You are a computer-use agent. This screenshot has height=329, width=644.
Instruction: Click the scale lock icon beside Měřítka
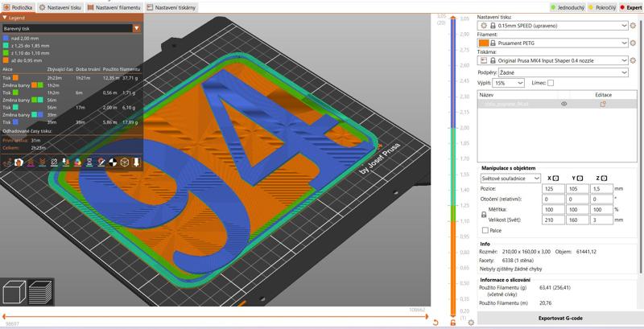pos(483,214)
